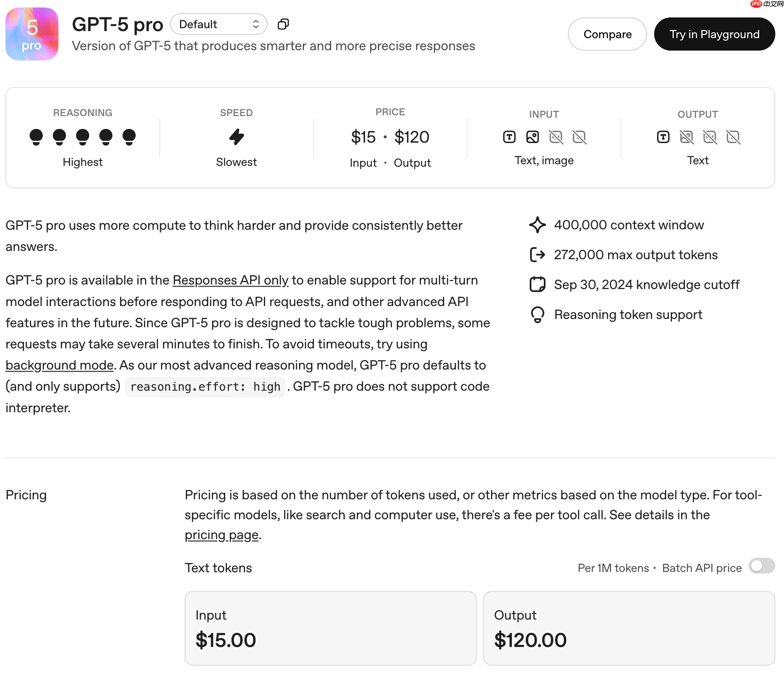Screen dimensions: 784x676
Task: Toggle the disabled video output icon
Action: [x=733, y=137]
